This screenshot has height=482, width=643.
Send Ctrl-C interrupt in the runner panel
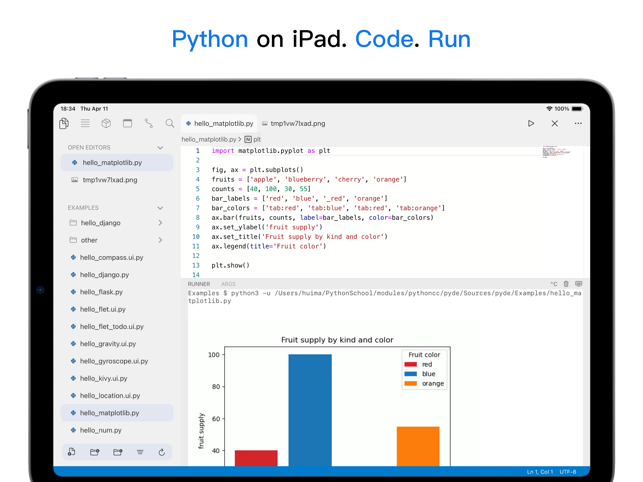pos(553,284)
